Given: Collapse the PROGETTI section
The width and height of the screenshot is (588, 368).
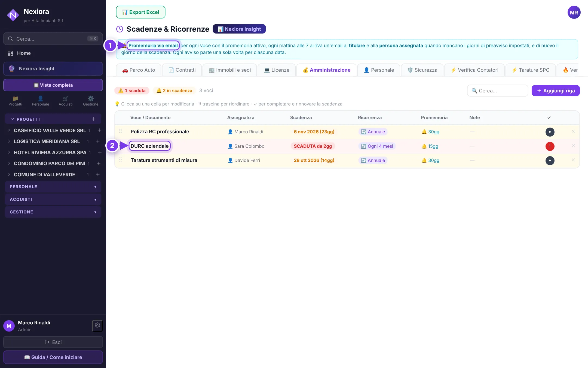Looking at the screenshot, I should [x=12, y=119].
